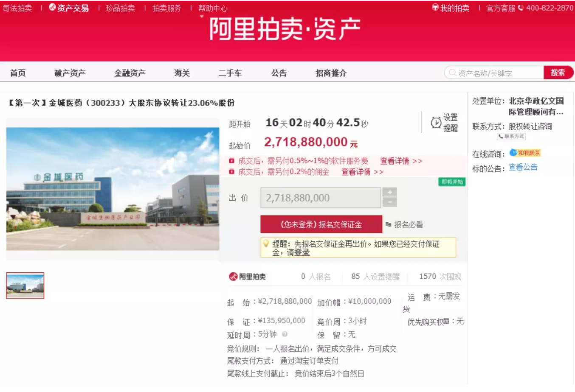View details link for 软件服务费 fee
Viewport: 575px width, 392px height.
401,161
